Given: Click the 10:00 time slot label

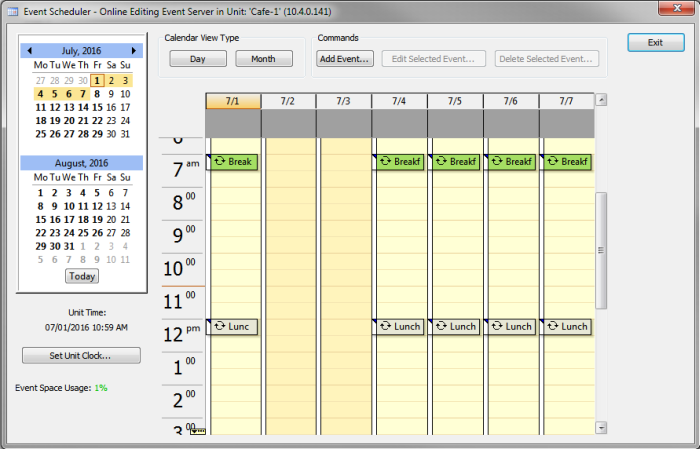Looking at the screenshot, I should point(179,268).
